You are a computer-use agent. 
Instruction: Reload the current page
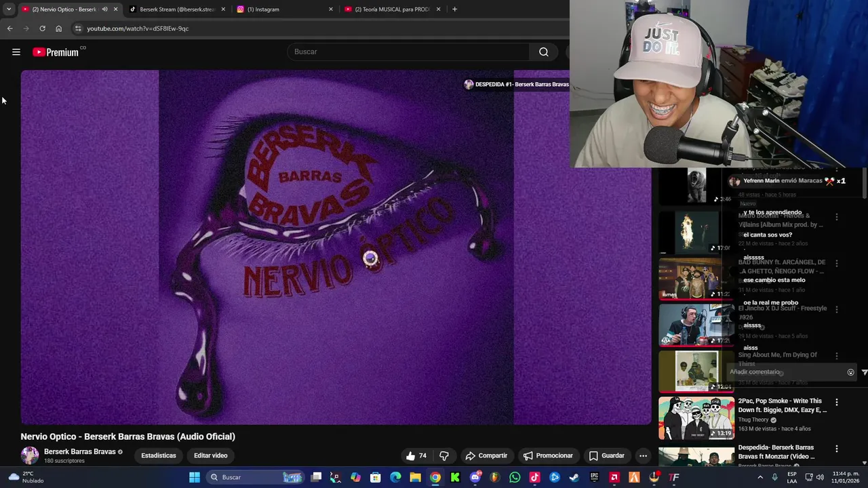tap(42, 28)
